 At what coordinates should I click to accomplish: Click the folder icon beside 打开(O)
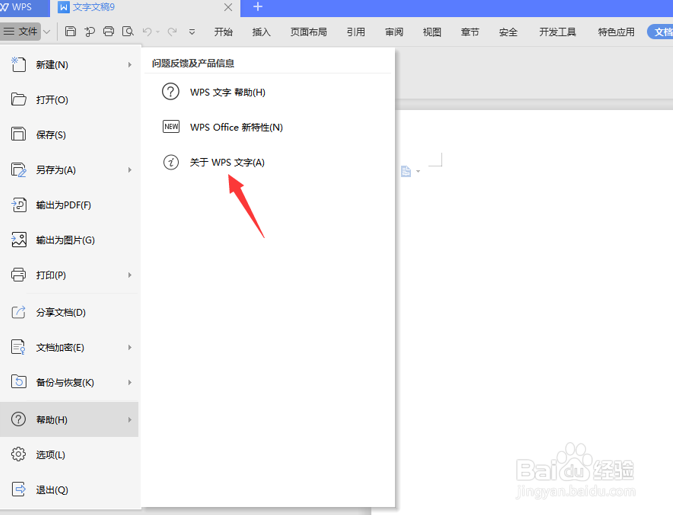pos(18,99)
